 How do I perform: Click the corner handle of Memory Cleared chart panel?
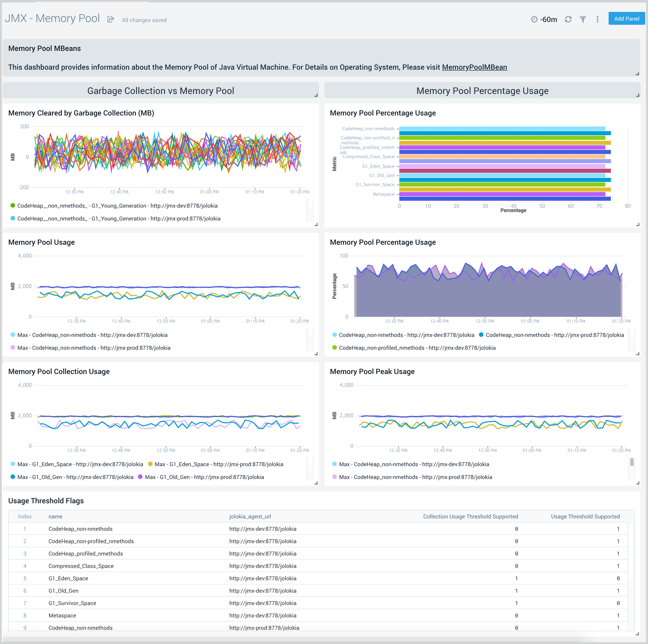click(x=316, y=224)
